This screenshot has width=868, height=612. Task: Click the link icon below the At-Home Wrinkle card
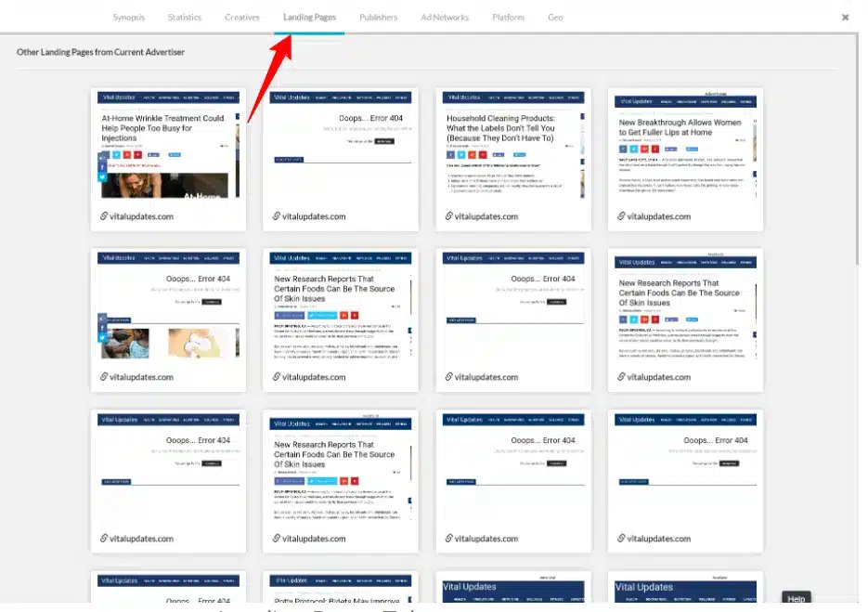click(104, 216)
